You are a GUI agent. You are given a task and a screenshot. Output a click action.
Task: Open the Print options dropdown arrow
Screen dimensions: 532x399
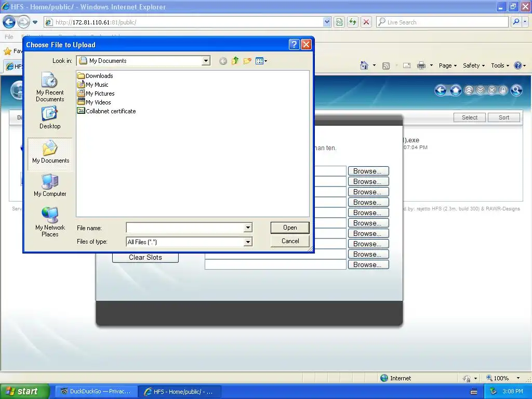431,65
